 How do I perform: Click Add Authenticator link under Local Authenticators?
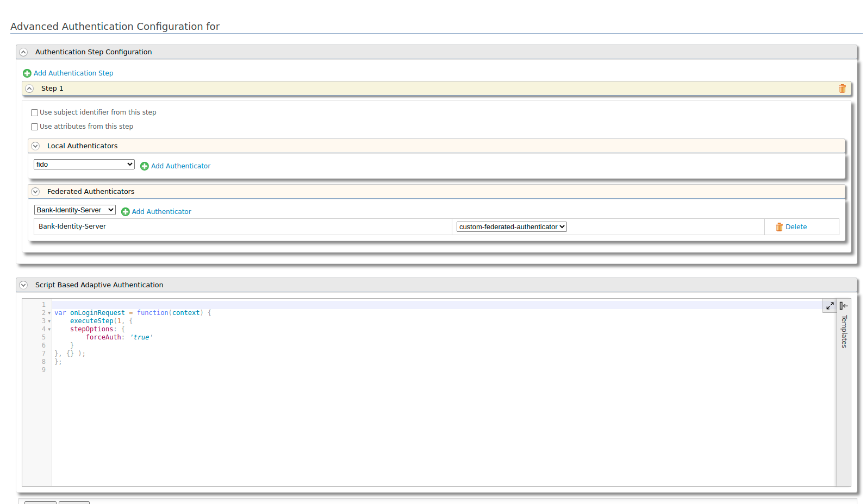coord(180,166)
